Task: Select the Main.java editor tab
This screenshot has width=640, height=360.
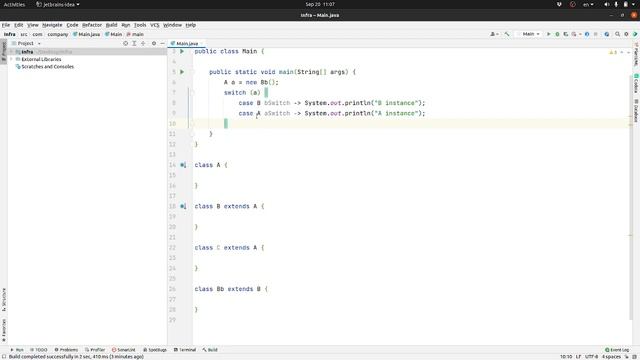Action: coord(187,43)
